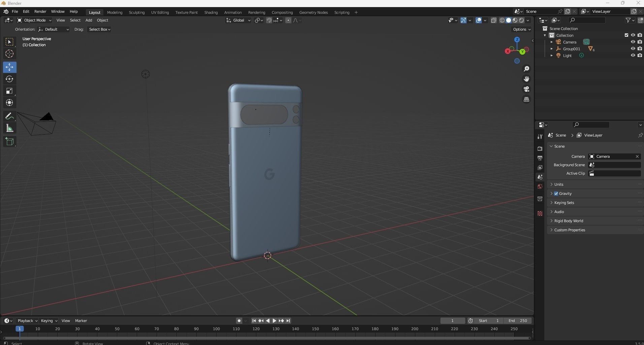
Task: Hide the Light in viewport
Action: point(633,55)
